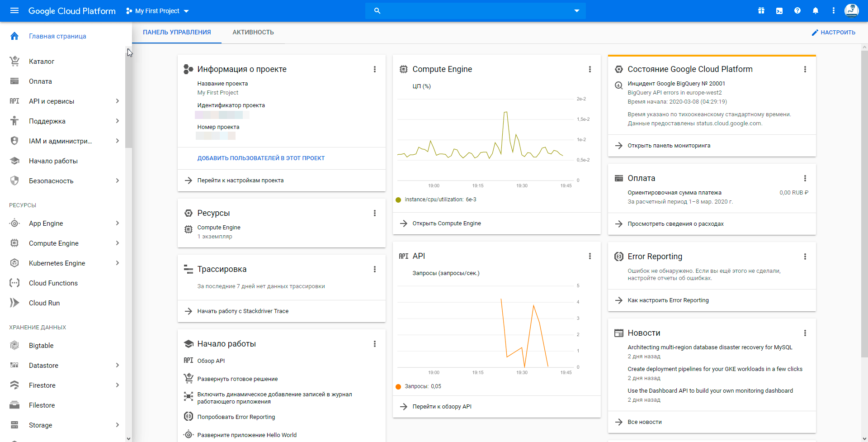Open the help question mark icon
Screen dimensions: 868x442
pos(797,11)
